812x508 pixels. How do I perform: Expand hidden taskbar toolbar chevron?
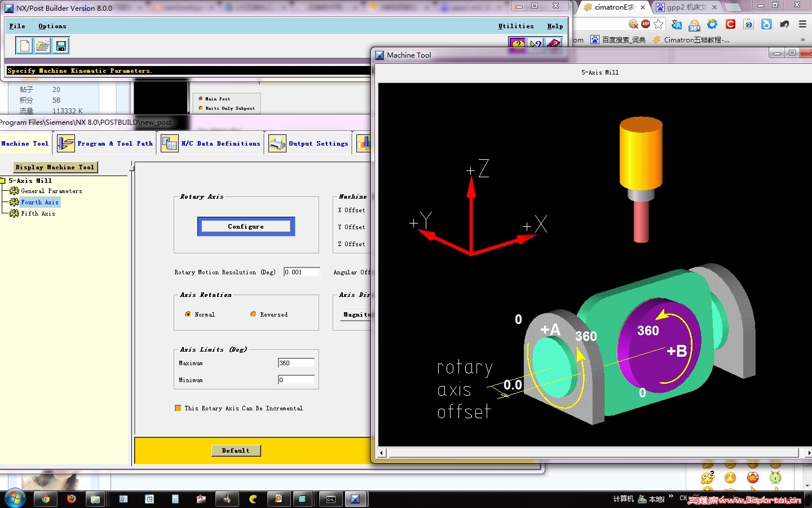pyautogui.click(x=670, y=497)
